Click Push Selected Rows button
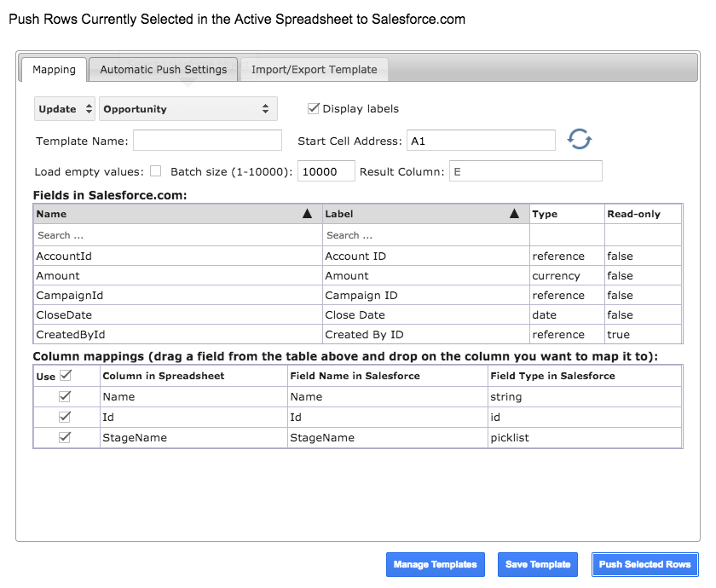This screenshot has height=588, width=716. (x=644, y=564)
